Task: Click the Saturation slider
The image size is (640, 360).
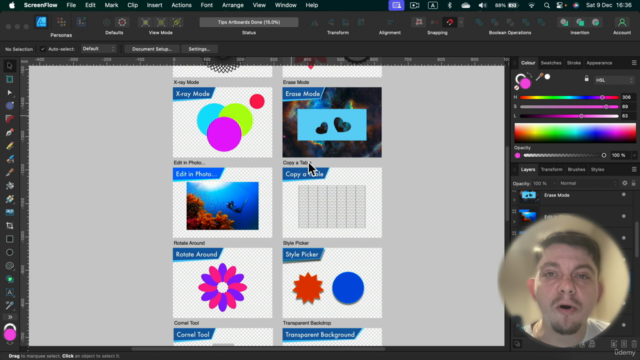Action: click(x=569, y=107)
